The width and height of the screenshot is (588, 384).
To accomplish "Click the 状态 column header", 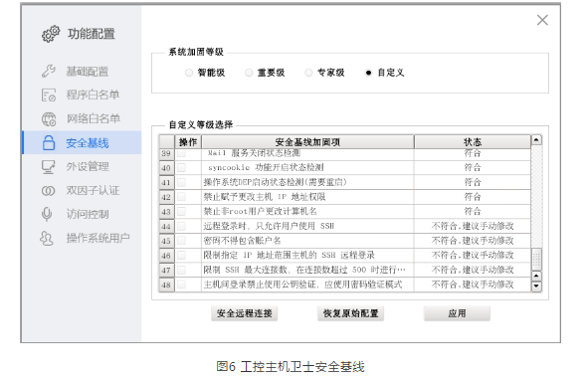I will pyautogui.click(x=473, y=142).
